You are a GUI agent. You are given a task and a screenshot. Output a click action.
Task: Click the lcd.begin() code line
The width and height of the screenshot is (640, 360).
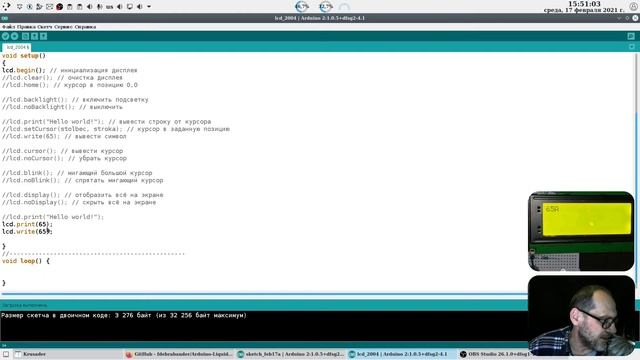click(70, 70)
